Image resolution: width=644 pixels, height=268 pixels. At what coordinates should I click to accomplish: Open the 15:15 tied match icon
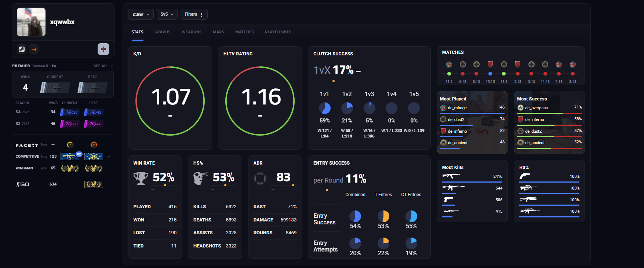pyautogui.click(x=490, y=65)
